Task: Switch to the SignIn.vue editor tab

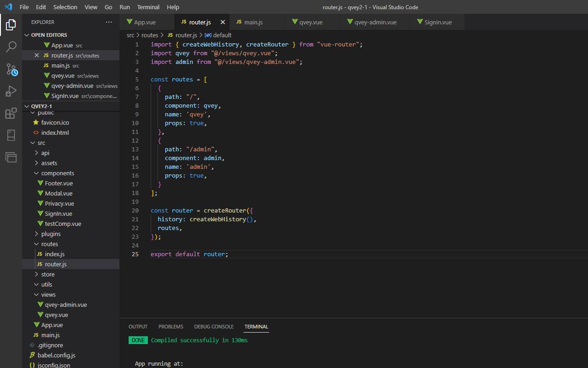Action: pos(438,22)
